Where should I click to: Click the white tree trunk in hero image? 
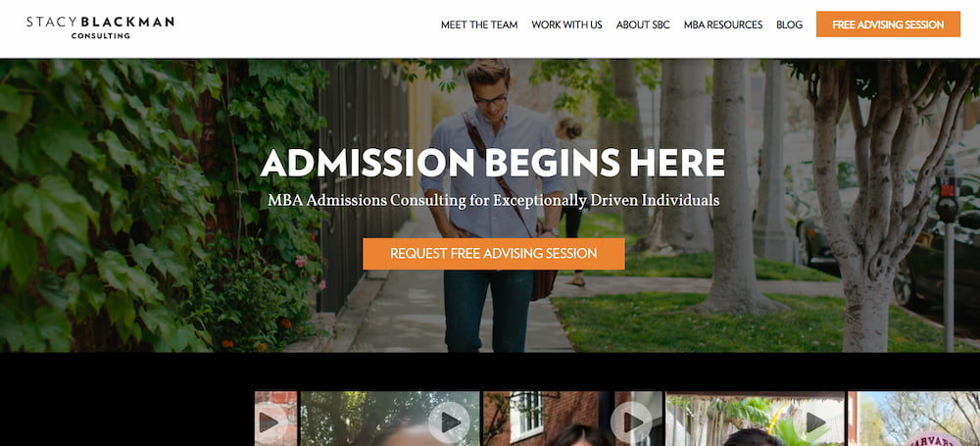pos(865,250)
